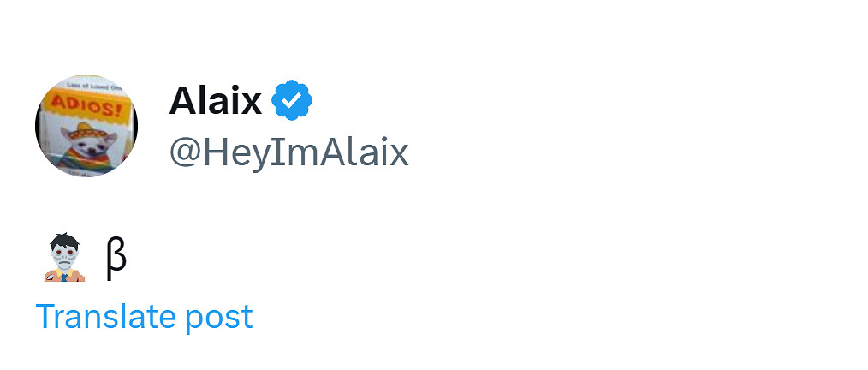The height and width of the screenshot is (370, 868).
Task: Click the avatar beside the name Alaix
Action: tap(86, 125)
